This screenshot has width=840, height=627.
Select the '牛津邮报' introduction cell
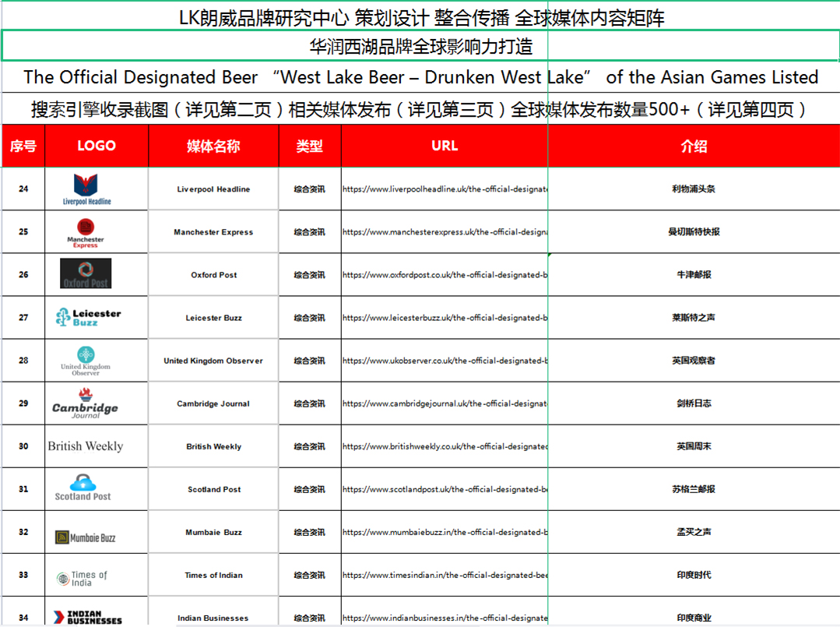(x=694, y=275)
